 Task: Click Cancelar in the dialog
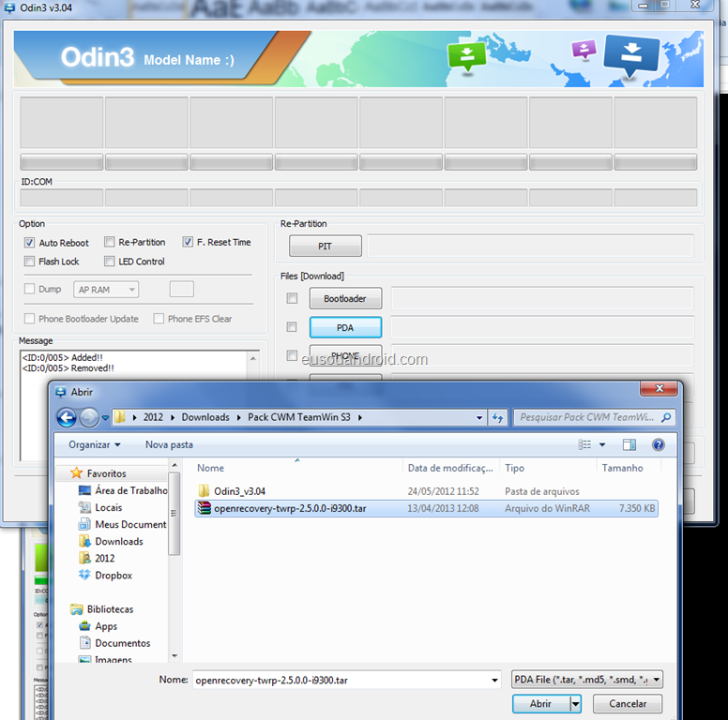628,704
